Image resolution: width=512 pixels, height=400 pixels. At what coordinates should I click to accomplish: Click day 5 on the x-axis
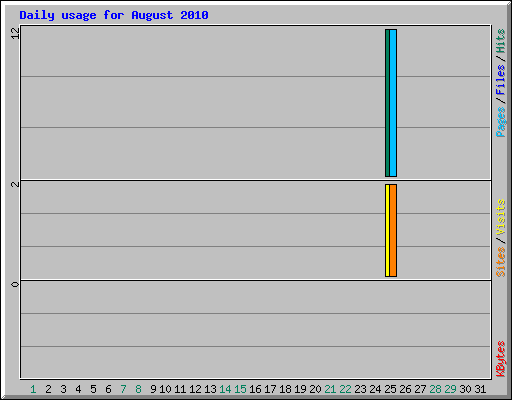93,389
